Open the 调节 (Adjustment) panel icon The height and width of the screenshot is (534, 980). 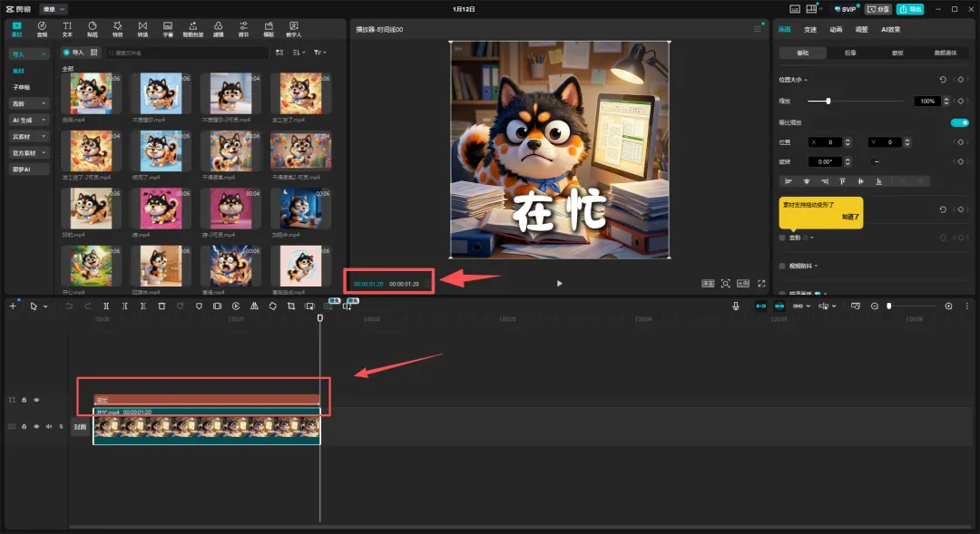[x=243, y=29]
